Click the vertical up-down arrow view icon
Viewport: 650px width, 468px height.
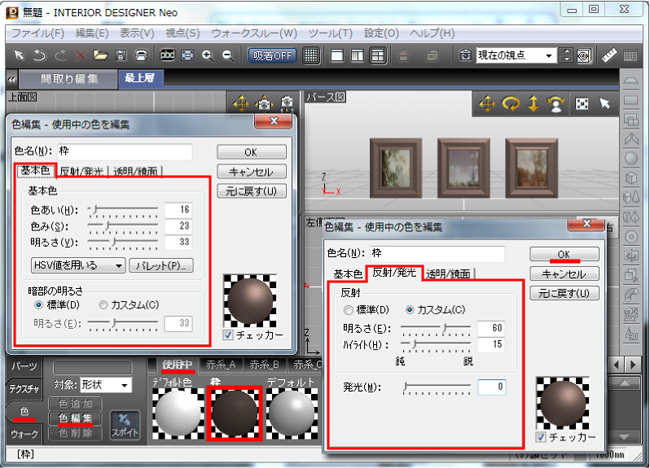coord(532,103)
